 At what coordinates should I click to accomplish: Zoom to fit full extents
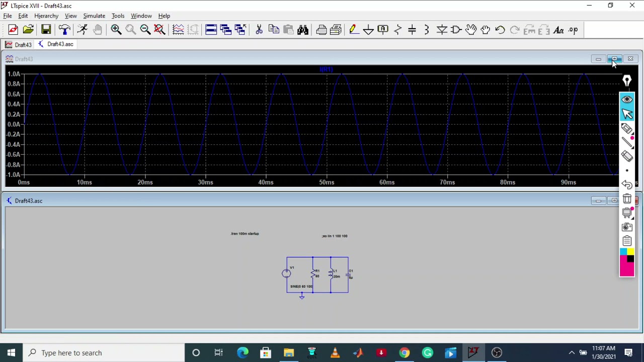click(x=159, y=30)
